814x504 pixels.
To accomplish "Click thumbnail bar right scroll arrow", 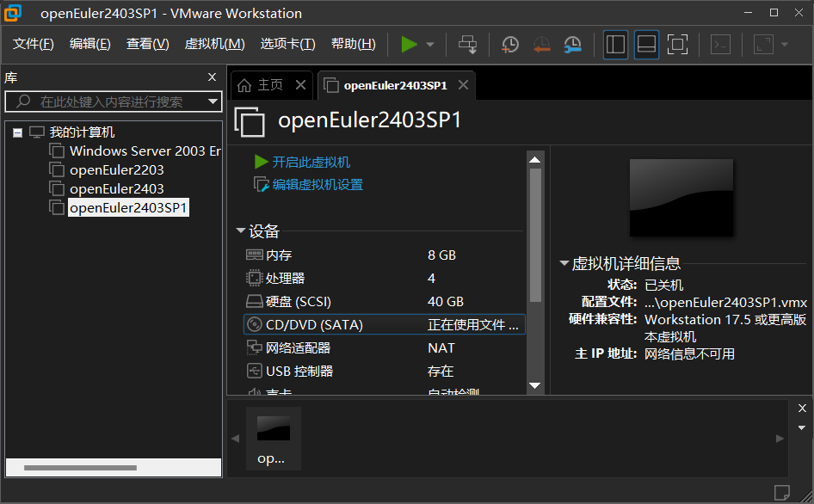I will coord(780,439).
